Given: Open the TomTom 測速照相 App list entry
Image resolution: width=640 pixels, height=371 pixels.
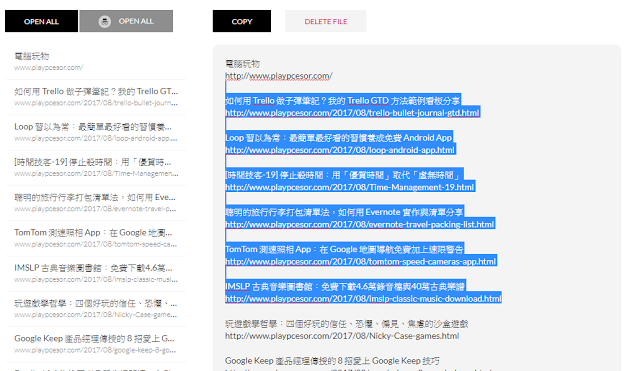Looking at the screenshot, I should click(96, 238).
